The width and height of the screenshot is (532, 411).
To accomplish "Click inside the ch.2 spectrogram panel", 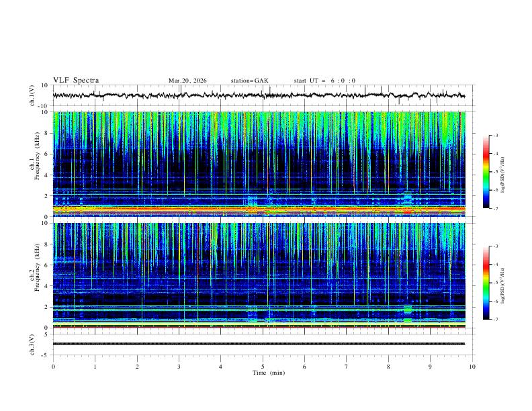I will coord(259,275).
